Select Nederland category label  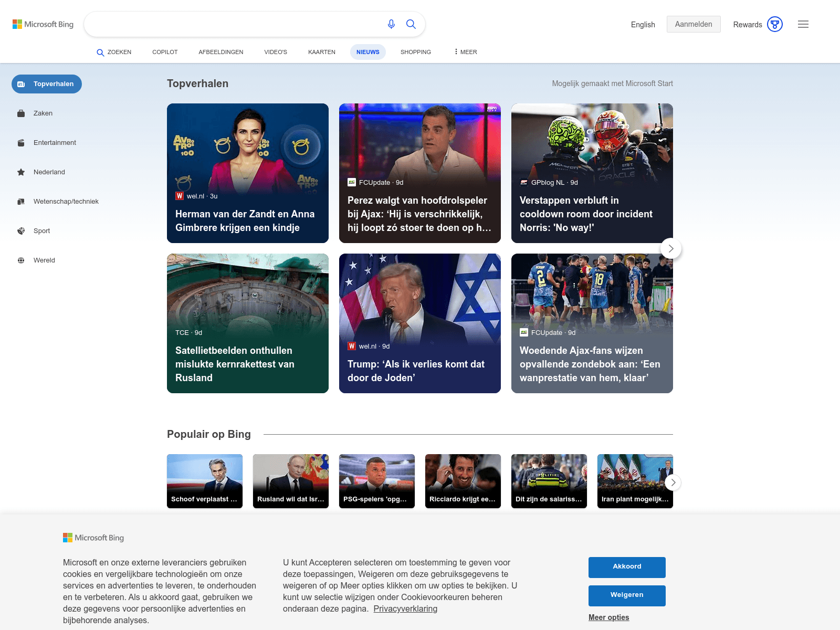pos(49,172)
